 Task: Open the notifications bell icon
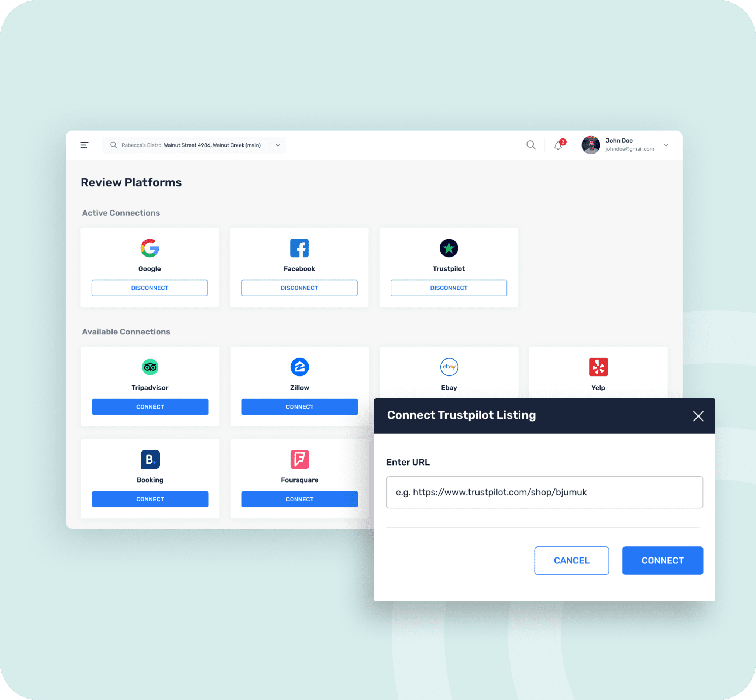point(559,145)
